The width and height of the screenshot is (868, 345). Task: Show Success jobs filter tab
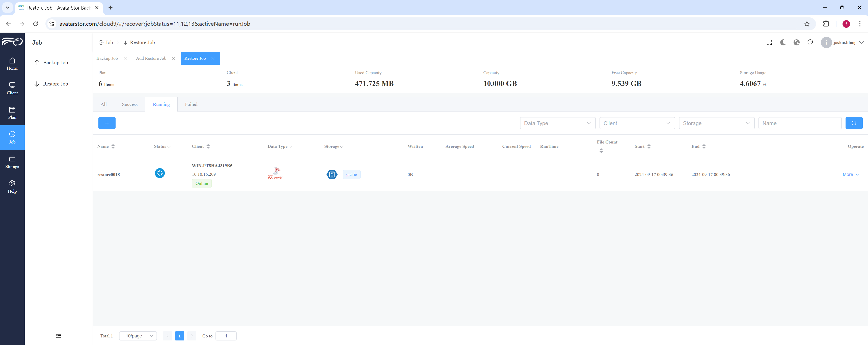pos(130,104)
